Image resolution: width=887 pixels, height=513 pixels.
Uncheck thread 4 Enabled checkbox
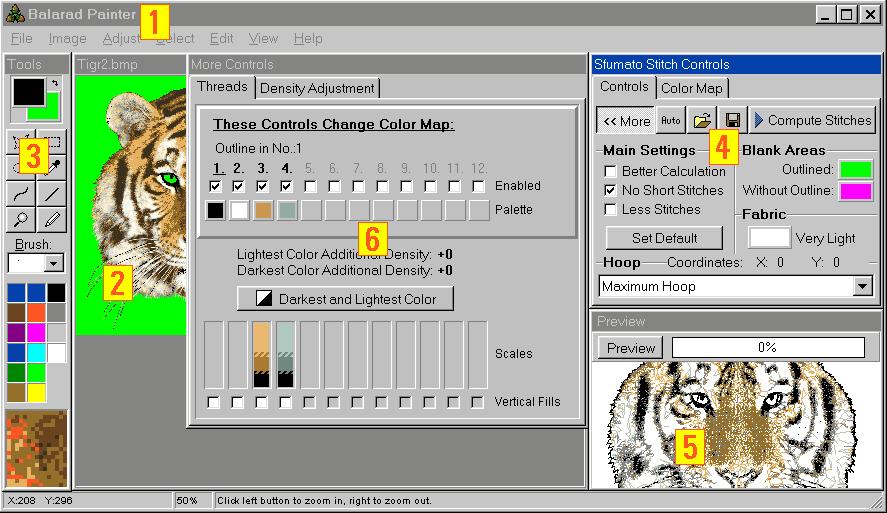[286, 186]
